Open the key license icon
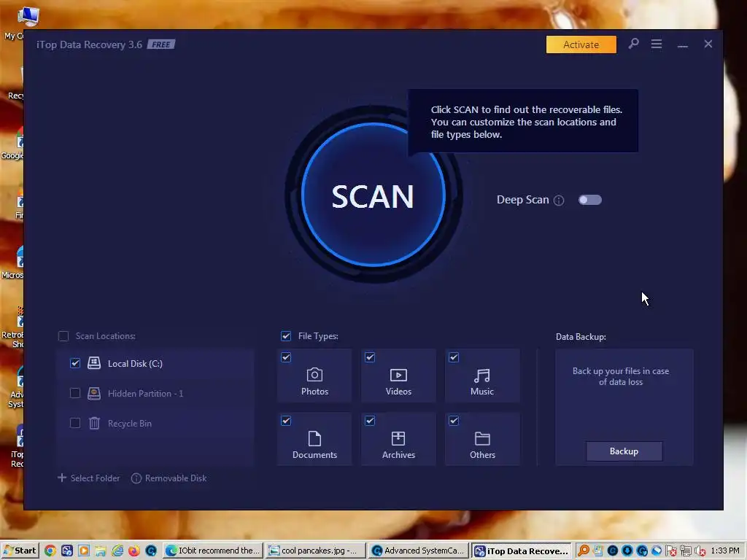747x560 pixels. point(633,44)
